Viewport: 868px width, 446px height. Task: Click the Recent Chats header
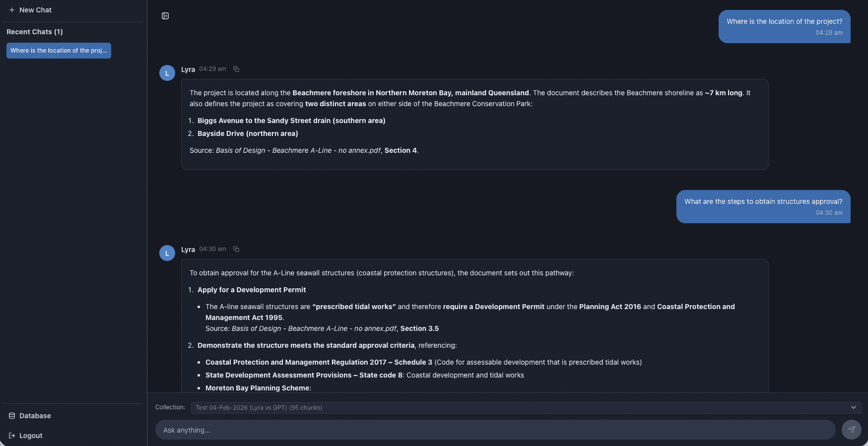(34, 32)
